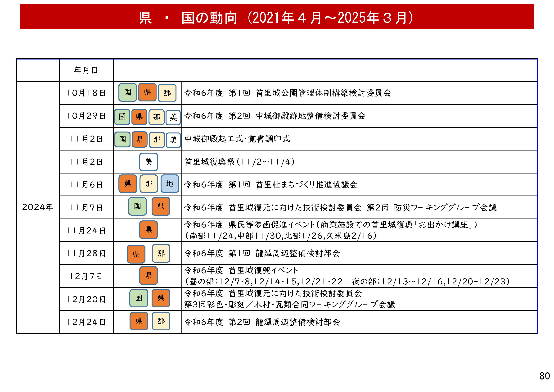Click the 年月日 column header
Image resolution: width=554 pixels, height=392 pixels.
click(x=86, y=70)
